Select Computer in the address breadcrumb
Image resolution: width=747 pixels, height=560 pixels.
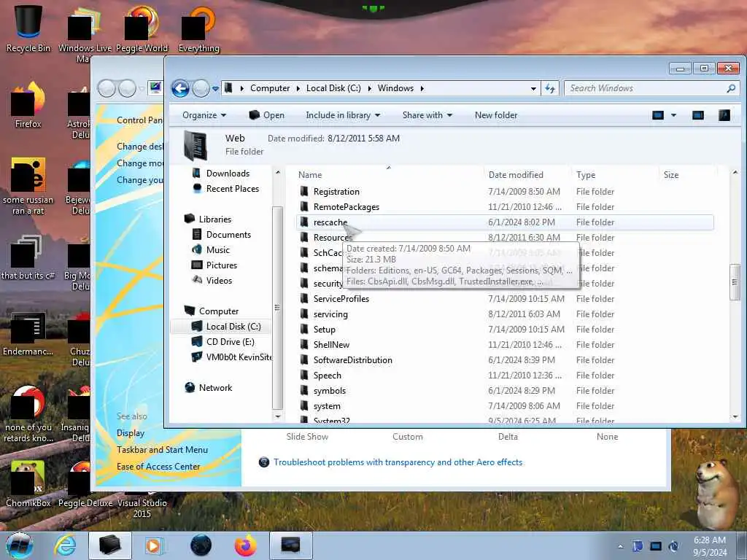[270, 88]
